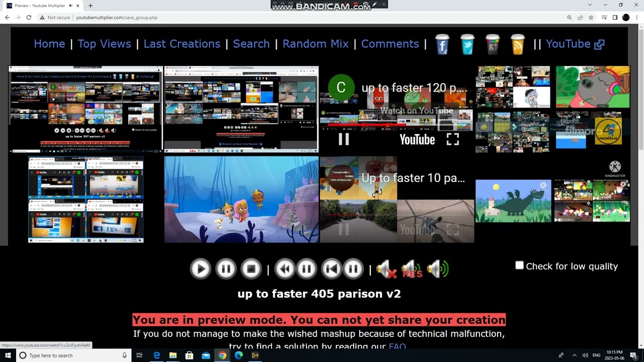Open Random Mix link
644x362 pixels.
[315, 44]
